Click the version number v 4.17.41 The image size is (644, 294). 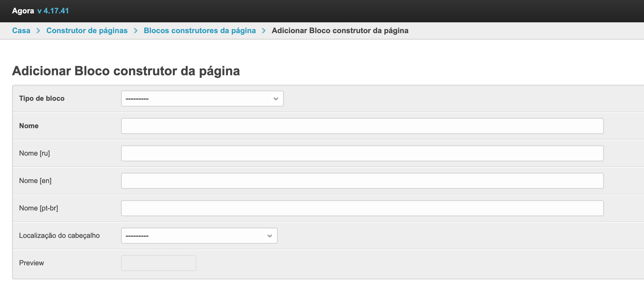pyautogui.click(x=53, y=11)
